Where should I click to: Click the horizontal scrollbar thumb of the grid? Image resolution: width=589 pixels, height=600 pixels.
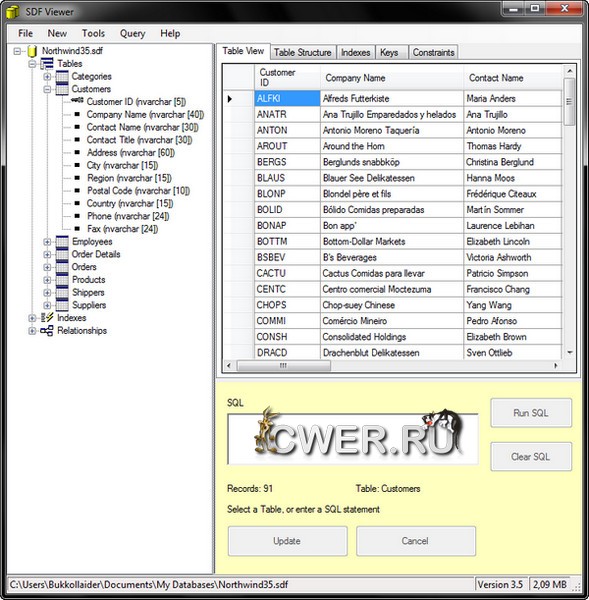click(283, 365)
